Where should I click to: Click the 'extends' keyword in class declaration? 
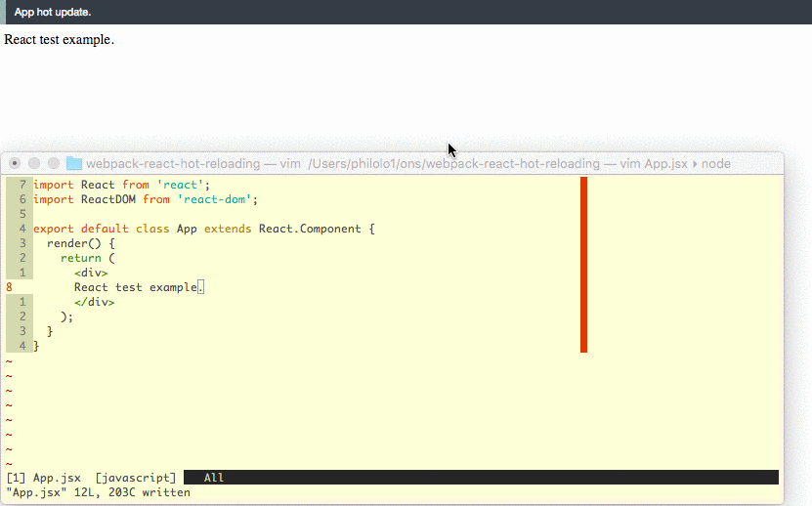tap(228, 229)
